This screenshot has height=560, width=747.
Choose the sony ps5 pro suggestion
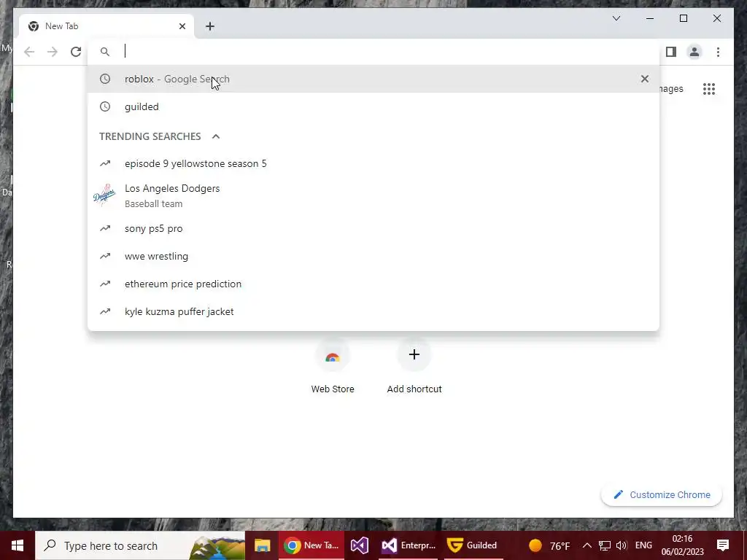coord(373,228)
